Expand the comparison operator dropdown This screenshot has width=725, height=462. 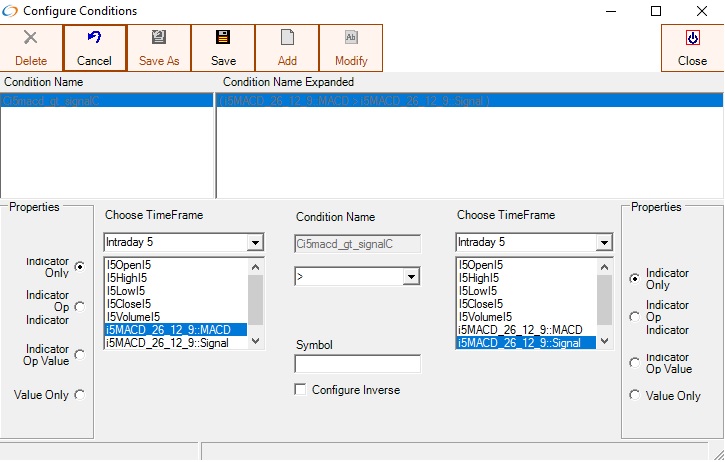coord(411,276)
